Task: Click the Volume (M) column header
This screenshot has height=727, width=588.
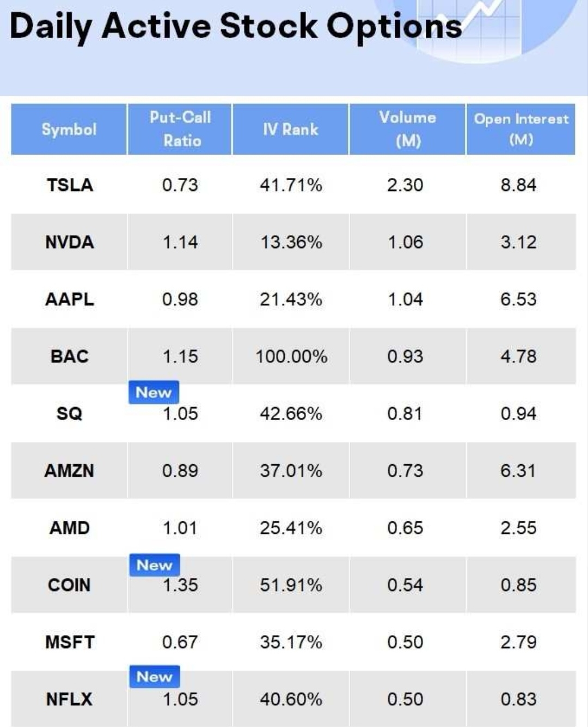Action: coord(407,129)
